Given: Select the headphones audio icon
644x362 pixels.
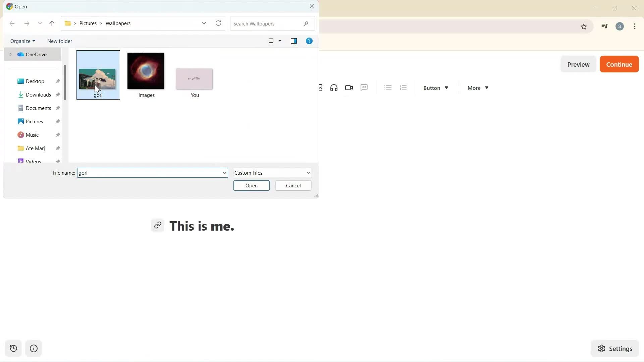Looking at the screenshot, I should (x=334, y=87).
